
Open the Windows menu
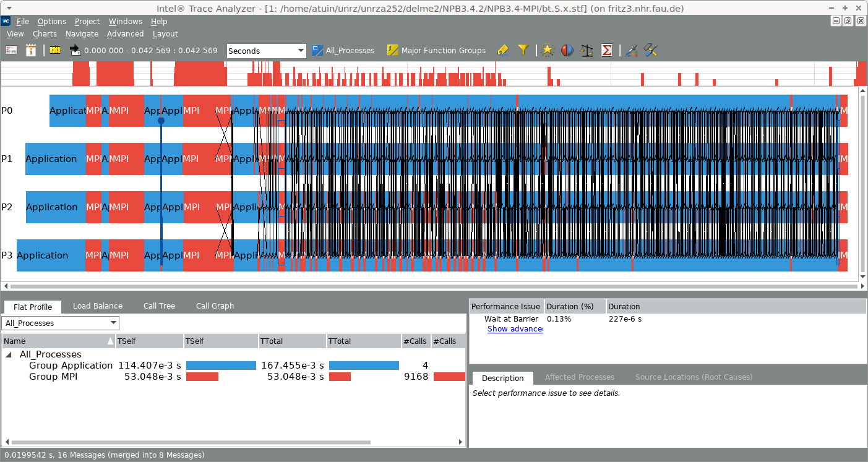click(126, 21)
